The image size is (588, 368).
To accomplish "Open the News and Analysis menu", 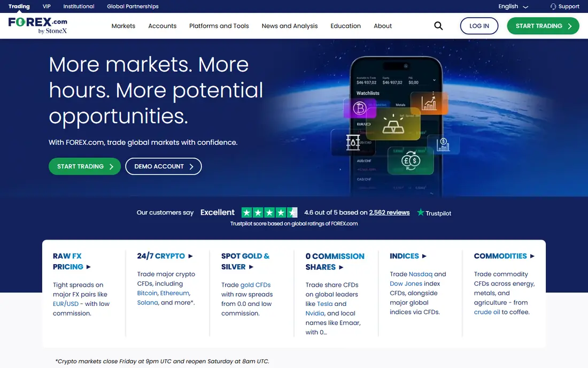I will (290, 26).
